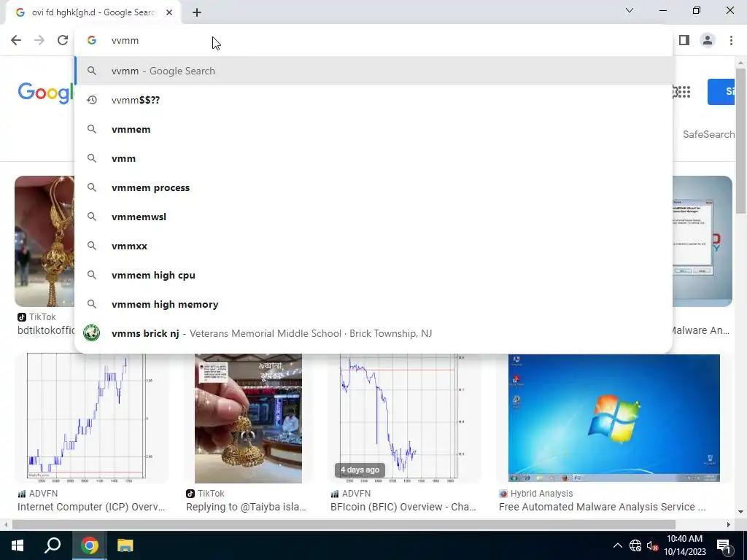The width and height of the screenshot is (747, 560).
Task: Click the muted volume tray icon
Action: point(652,545)
